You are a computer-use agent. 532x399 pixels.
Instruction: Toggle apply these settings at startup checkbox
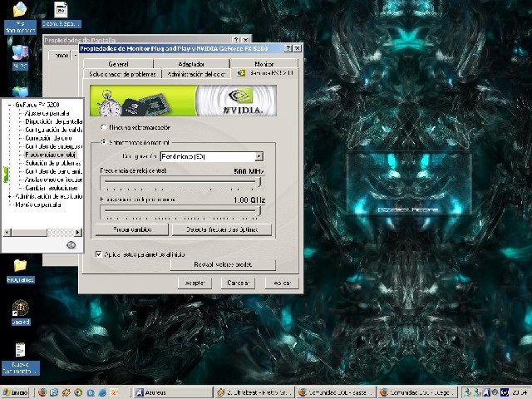pyautogui.click(x=98, y=254)
